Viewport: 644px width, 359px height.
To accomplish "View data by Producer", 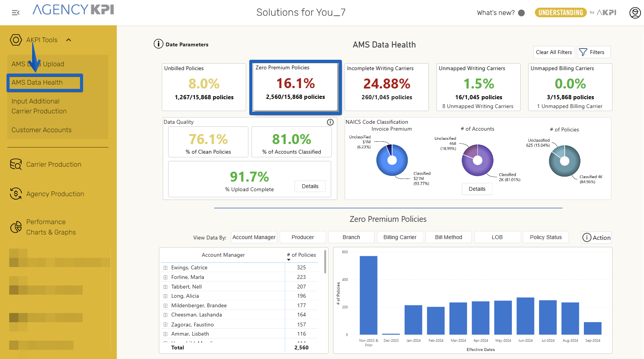I will 302,237.
